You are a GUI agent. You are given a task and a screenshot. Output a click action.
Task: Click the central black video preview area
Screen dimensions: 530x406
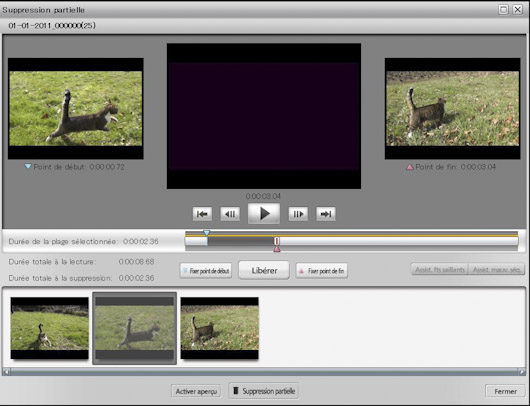264,116
